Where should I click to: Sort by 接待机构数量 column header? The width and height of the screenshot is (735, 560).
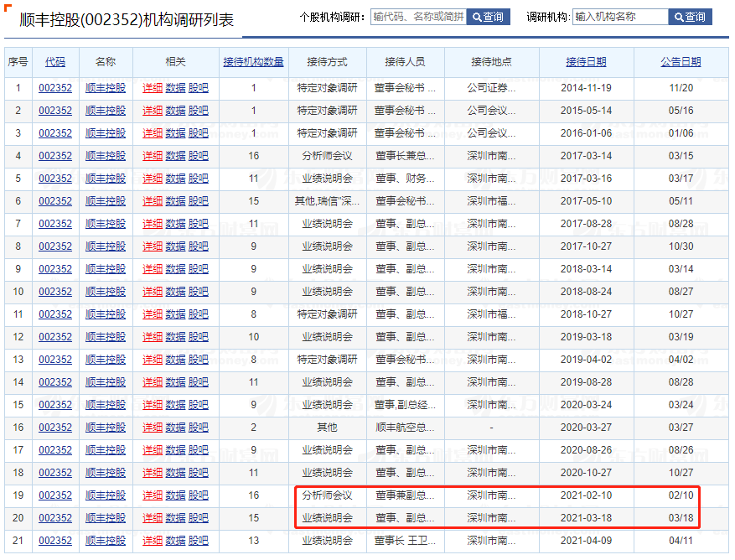pyautogui.click(x=254, y=62)
